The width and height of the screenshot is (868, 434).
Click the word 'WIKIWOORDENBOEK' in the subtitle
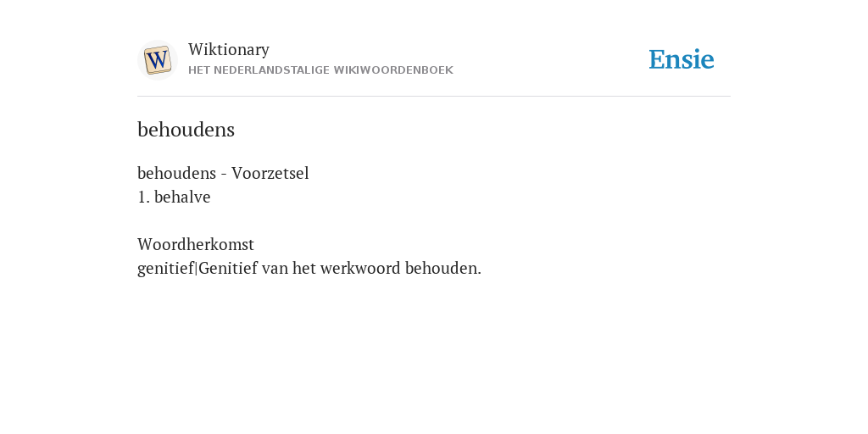(x=393, y=70)
